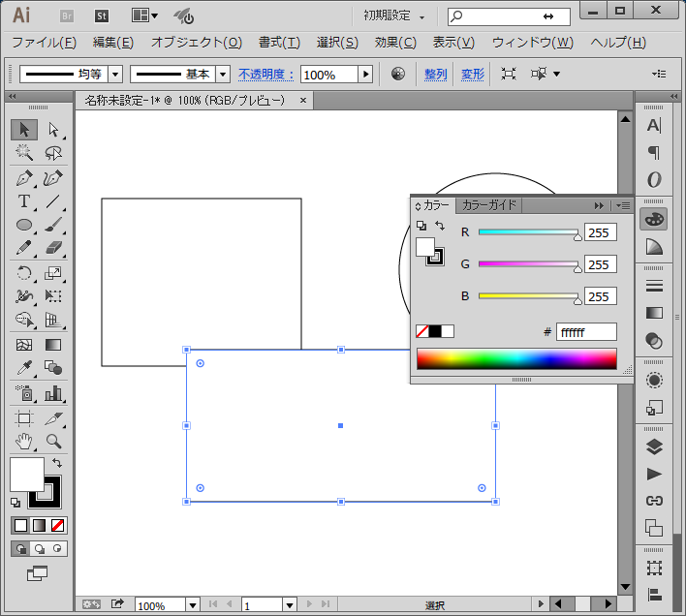Screen dimensions: 686x616
Task: Select the Artboard tool
Action: 24,418
